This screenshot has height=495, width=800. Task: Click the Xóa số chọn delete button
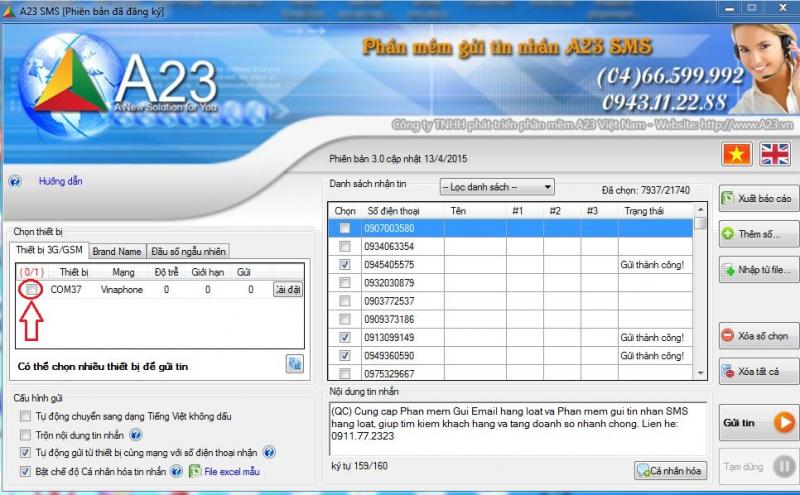[x=758, y=335]
